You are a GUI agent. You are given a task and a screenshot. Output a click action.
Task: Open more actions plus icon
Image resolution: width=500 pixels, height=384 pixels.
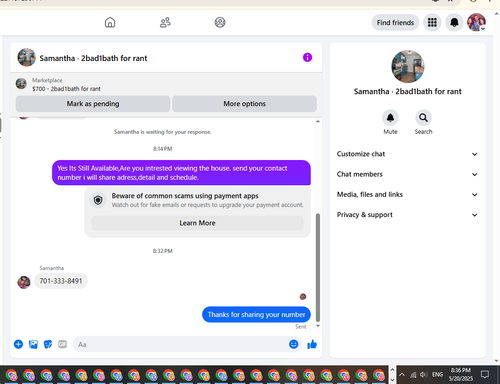point(18,344)
